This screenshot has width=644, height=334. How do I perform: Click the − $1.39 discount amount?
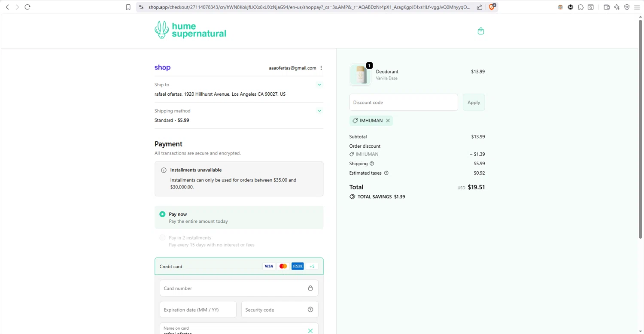[477, 154]
